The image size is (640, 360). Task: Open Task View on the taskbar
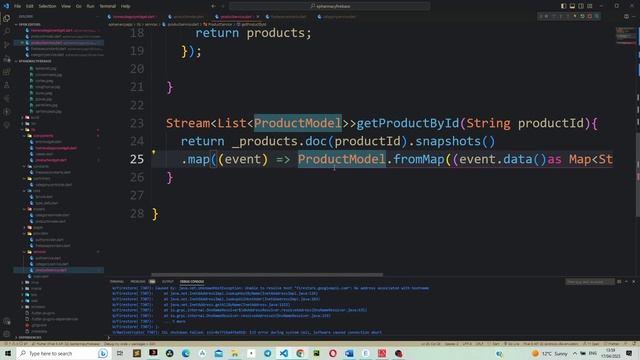[120, 353]
